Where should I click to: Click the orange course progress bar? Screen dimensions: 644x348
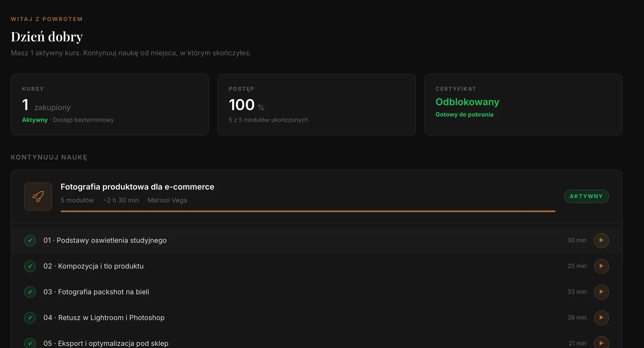pyautogui.click(x=308, y=211)
